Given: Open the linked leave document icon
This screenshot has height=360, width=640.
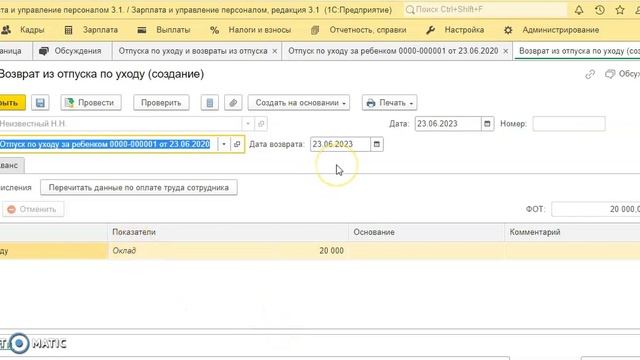Looking at the screenshot, I should (237, 144).
